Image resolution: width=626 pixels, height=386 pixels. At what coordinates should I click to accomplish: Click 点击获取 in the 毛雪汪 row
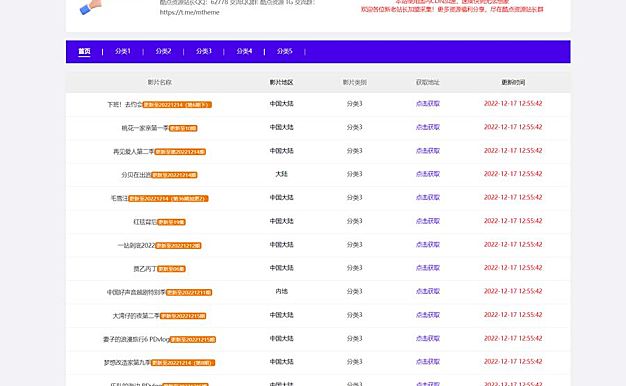click(x=428, y=197)
